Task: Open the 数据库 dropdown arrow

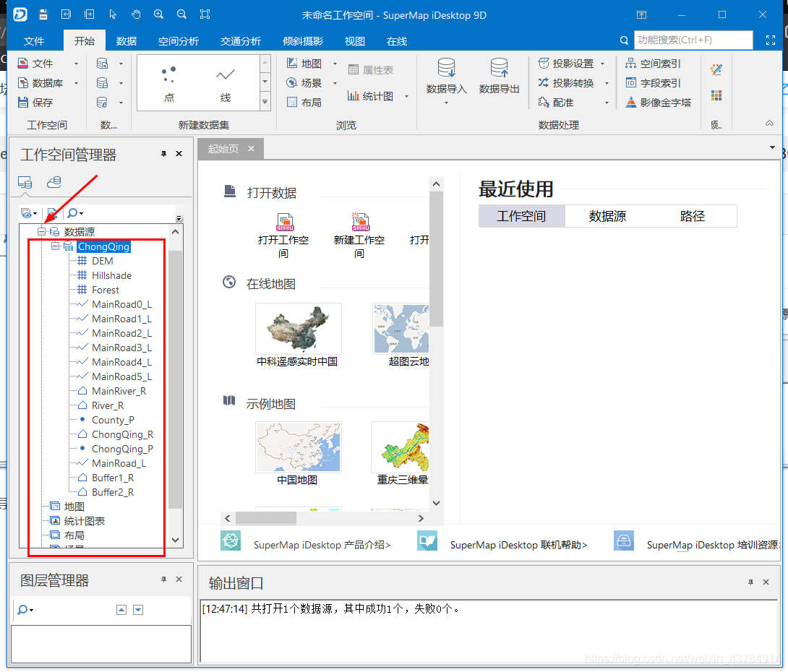Action: [77, 83]
